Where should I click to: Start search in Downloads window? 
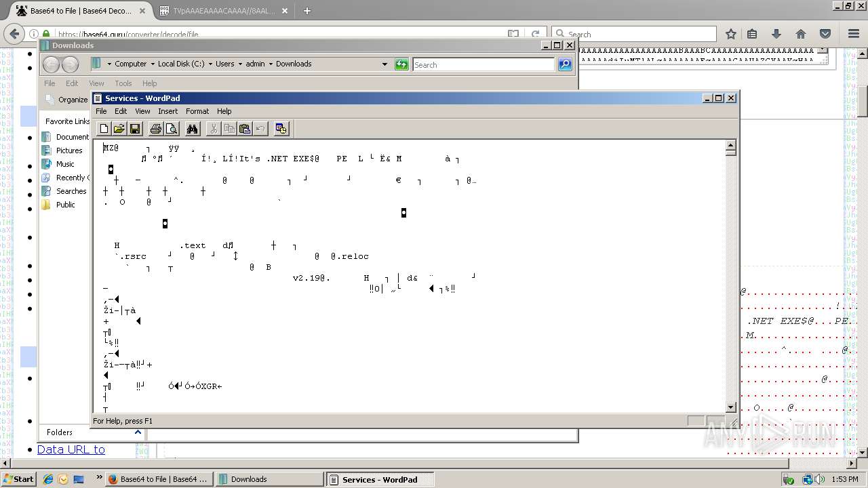[565, 64]
